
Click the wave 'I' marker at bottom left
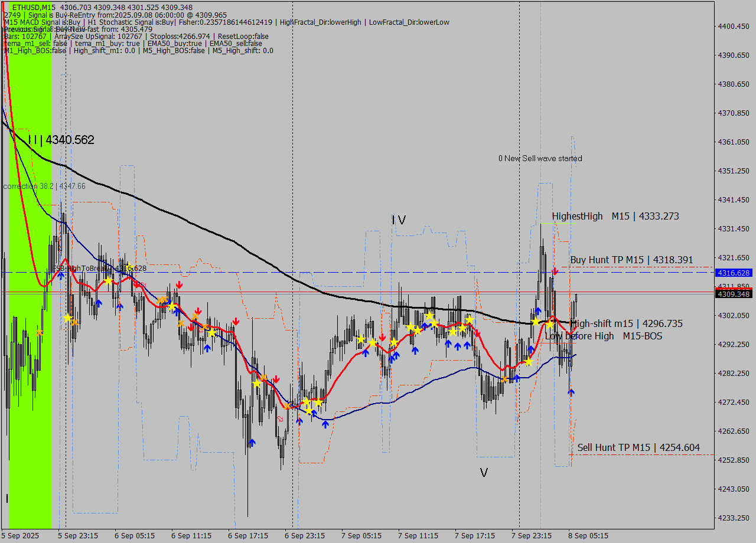[7, 499]
